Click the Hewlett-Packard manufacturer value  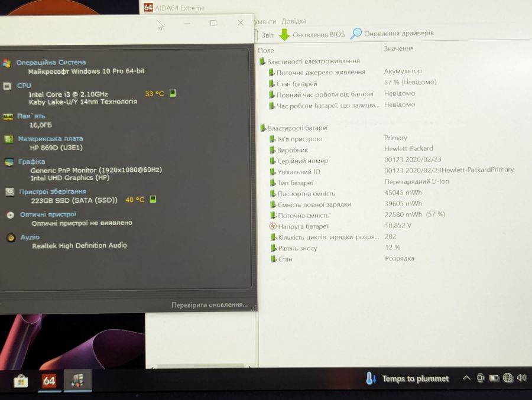pyautogui.click(x=408, y=149)
